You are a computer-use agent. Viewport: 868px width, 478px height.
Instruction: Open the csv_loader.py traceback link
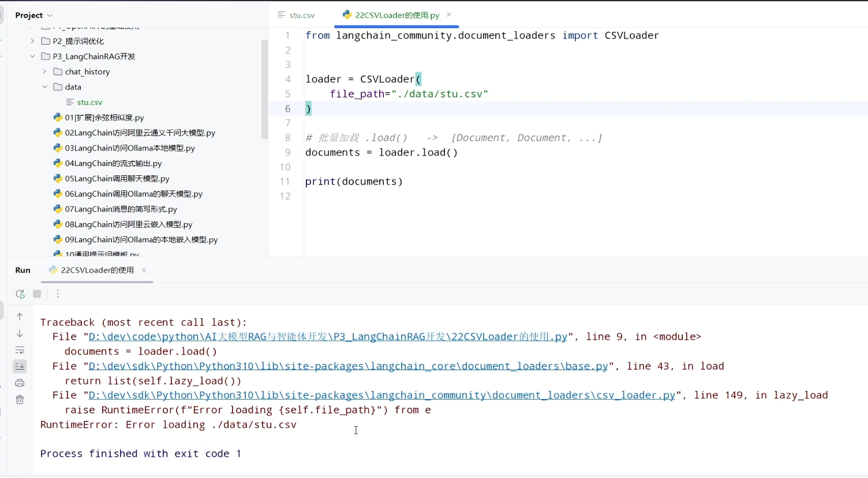381,395
